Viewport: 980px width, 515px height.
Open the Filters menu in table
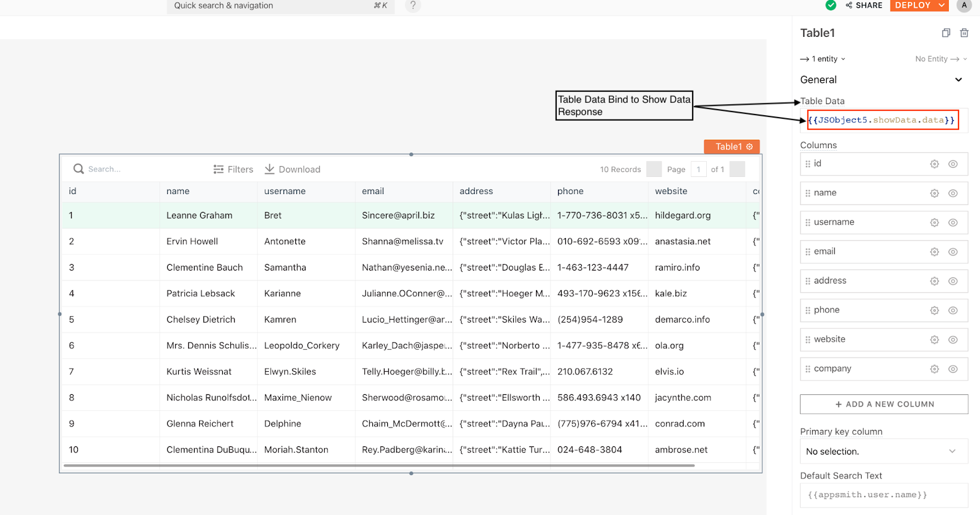tap(233, 170)
